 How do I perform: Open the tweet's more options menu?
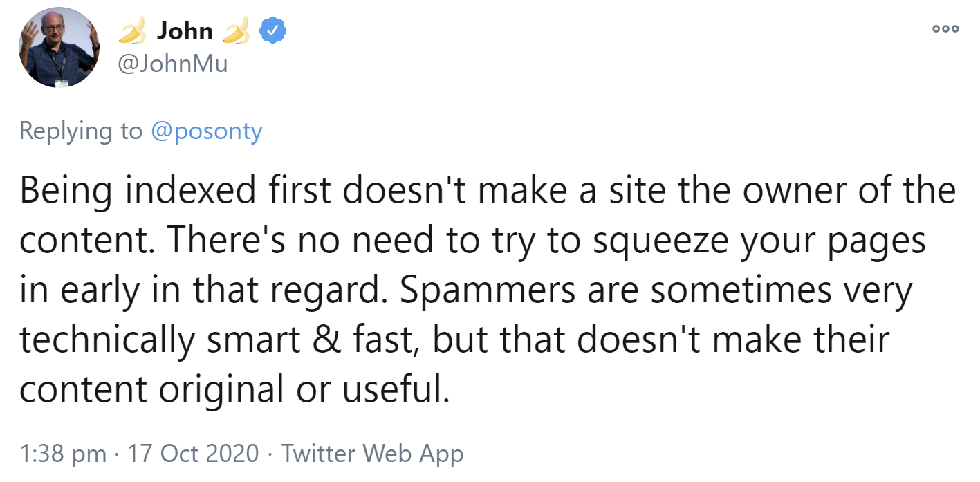point(945,29)
